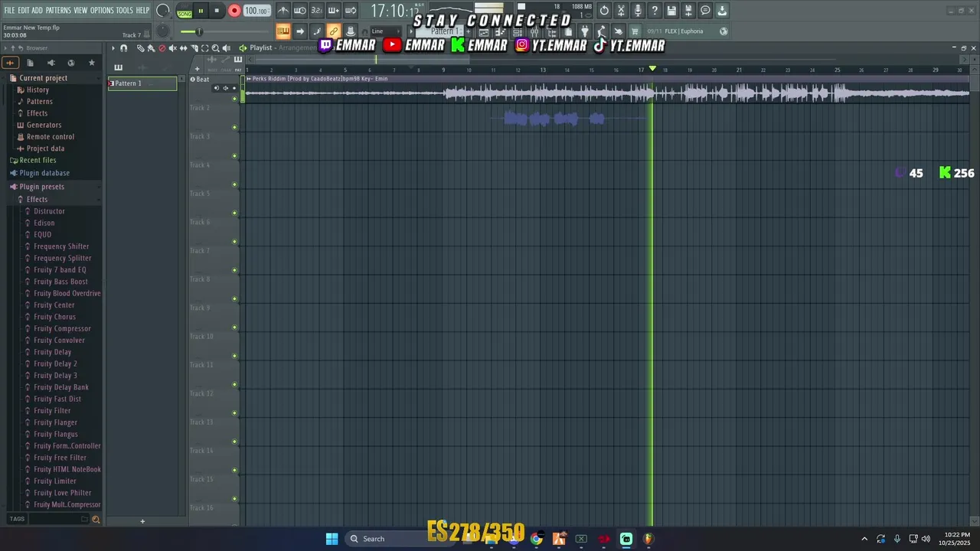Image resolution: width=980 pixels, height=551 pixels.
Task: Select the Slice tool in playlist toolbar
Action: 194,48
